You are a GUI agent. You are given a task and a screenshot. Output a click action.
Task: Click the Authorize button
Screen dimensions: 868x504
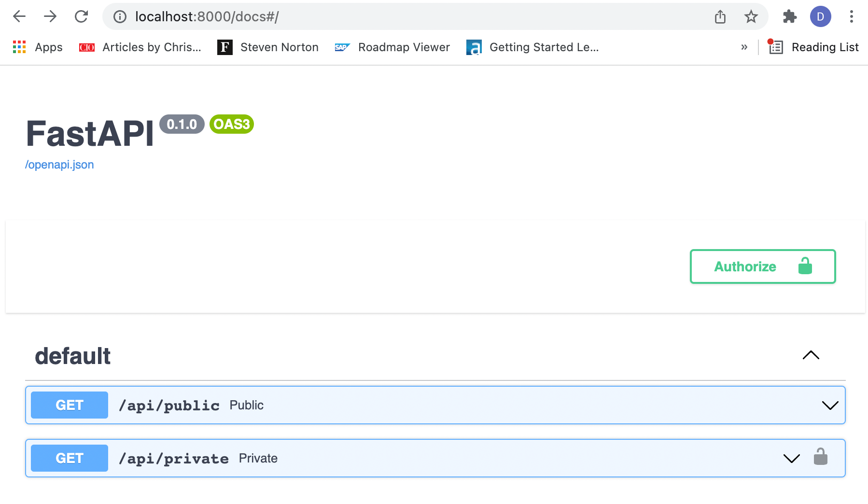click(x=762, y=266)
